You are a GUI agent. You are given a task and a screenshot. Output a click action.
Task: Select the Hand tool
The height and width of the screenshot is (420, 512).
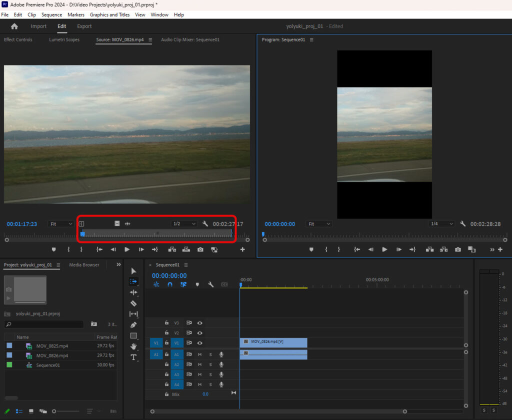[133, 346]
